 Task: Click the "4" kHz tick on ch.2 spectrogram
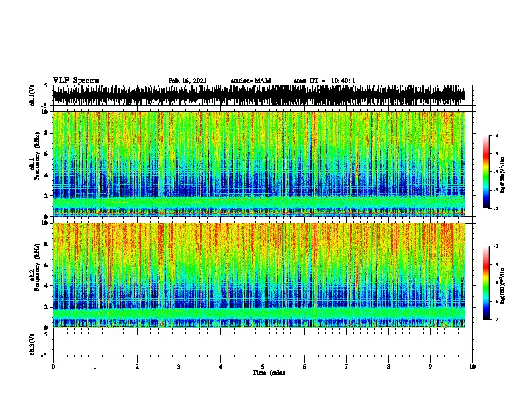click(46, 286)
